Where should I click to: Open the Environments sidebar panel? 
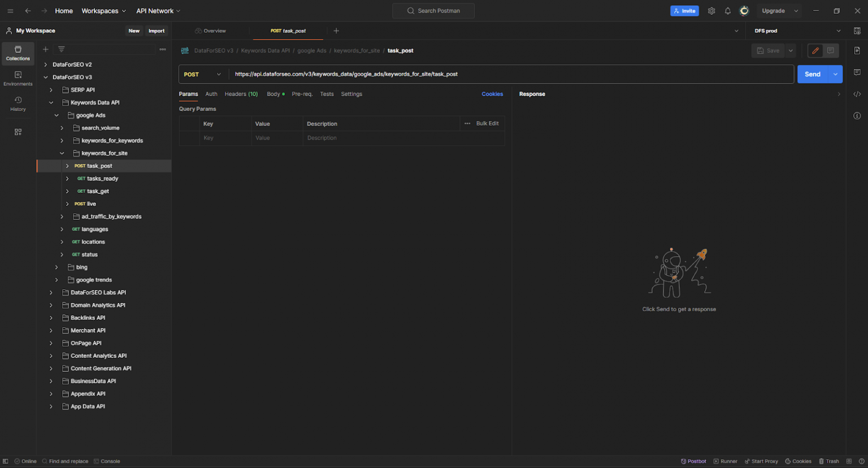click(x=18, y=79)
